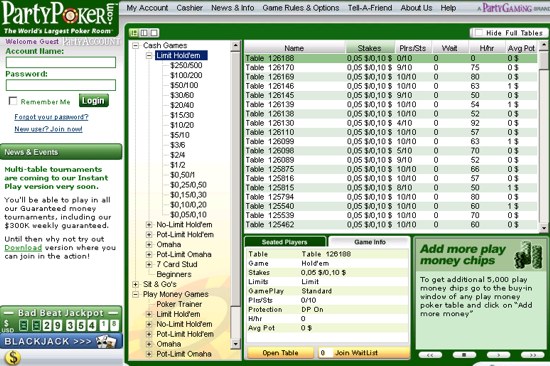Switch to the Seated Players tab

point(284,242)
